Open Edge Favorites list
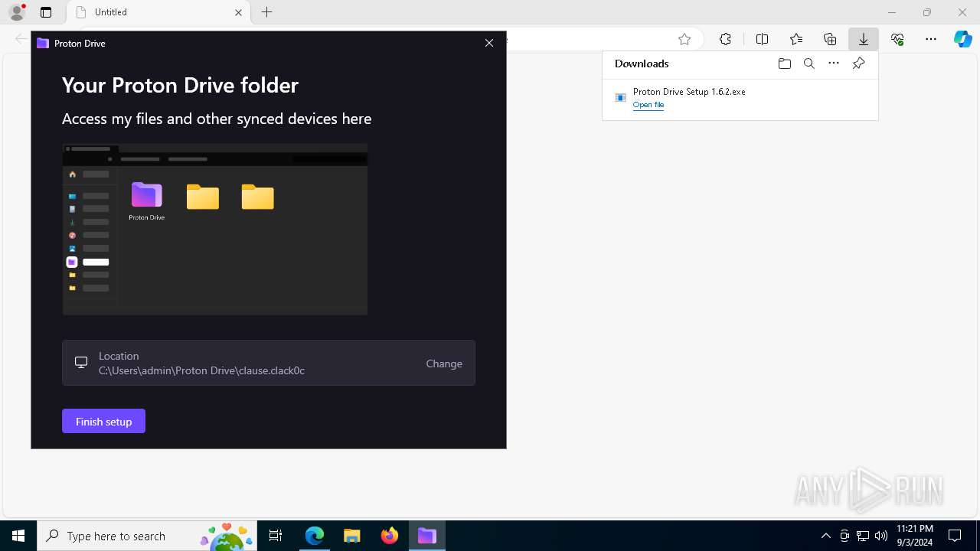Screen dimensions: 980x551 [796, 39]
